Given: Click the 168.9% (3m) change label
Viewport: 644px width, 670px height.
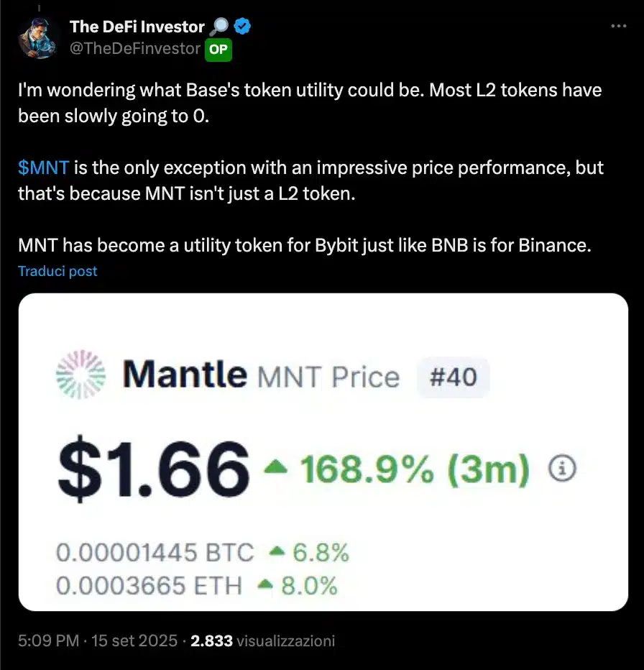Looking at the screenshot, I should 413,469.
